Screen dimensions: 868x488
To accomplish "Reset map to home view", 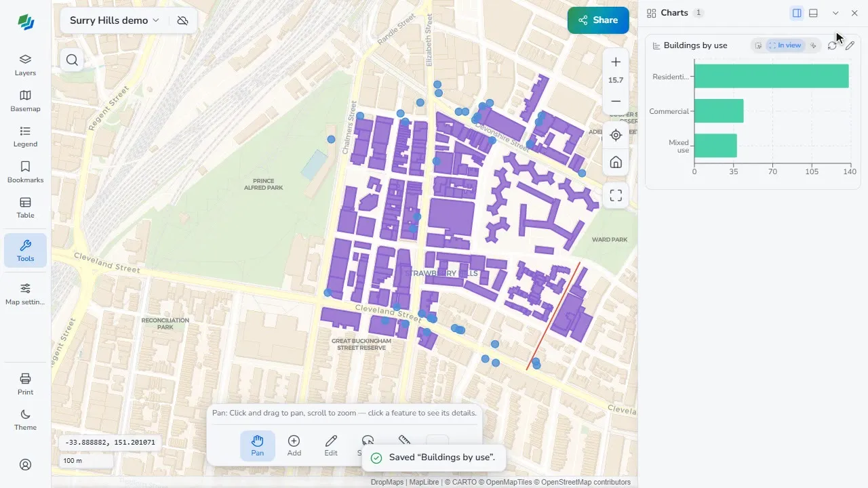I will point(616,162).
